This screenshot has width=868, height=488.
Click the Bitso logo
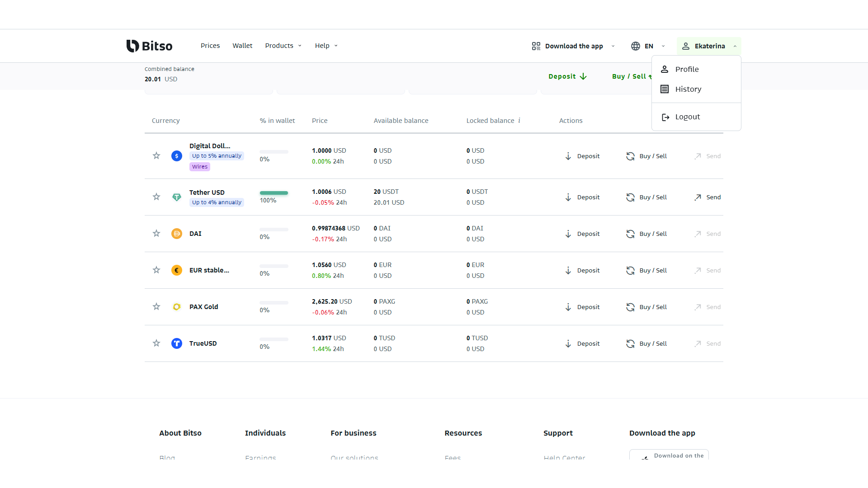tap(149, 46)
